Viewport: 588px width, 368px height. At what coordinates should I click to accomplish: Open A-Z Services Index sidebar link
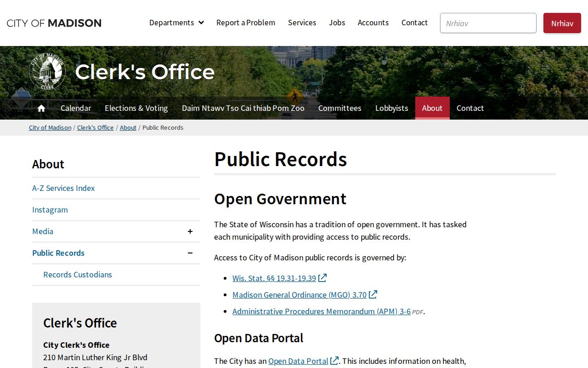[x=63, y=188]
